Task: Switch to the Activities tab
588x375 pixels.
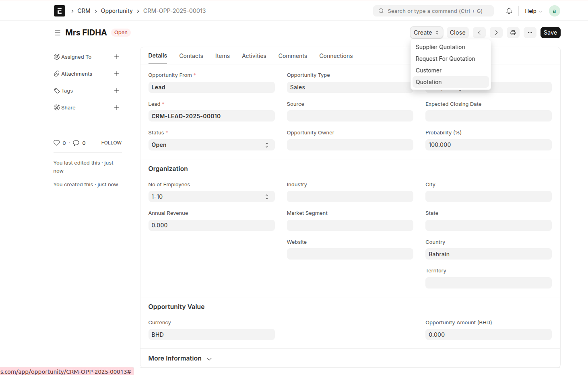Action: coord(254,56)
